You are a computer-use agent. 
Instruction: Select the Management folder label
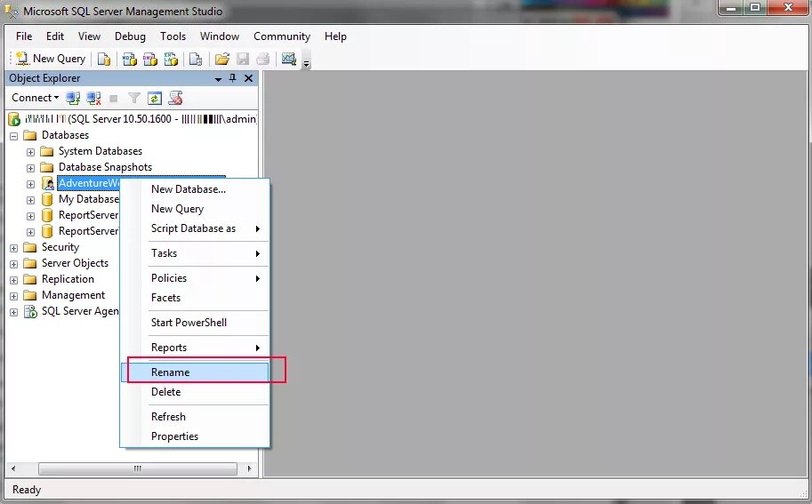tap(73, 295)
